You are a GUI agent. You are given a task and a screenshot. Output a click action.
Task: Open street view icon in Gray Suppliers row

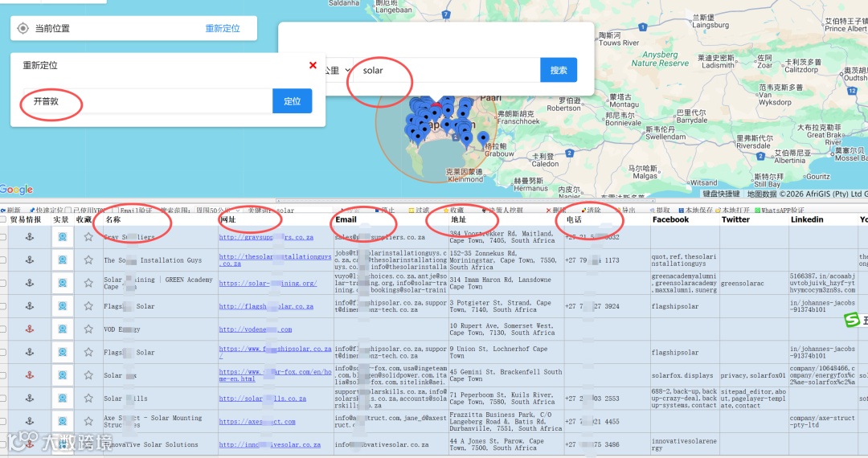coord(63,237)
